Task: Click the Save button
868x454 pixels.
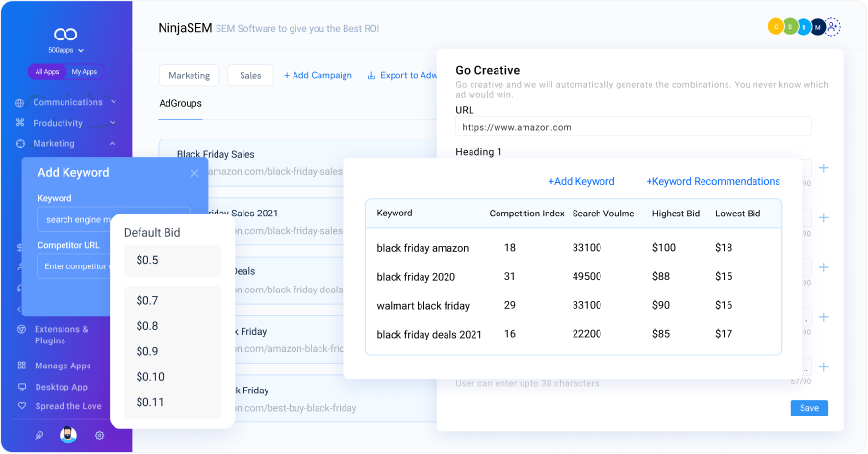Action: [808, 408]
